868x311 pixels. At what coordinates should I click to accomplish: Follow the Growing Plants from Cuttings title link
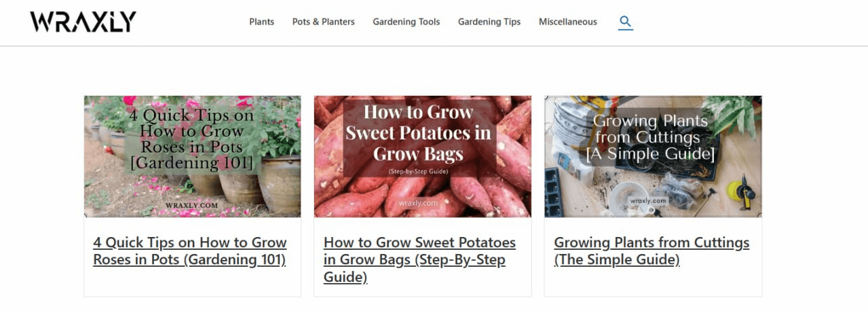click(x=652, y=251)
